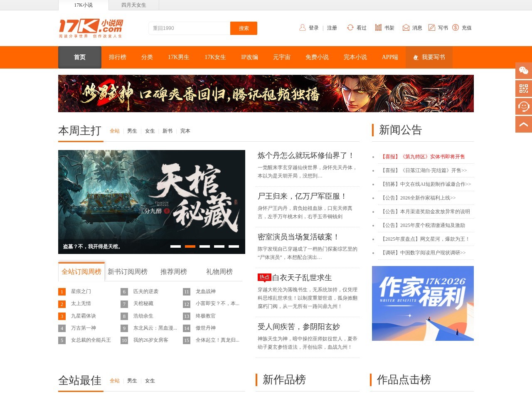This screenshot has height=399, width=532.
Task: Select the 新书订阅周榜 tab
Action: (x=128, y=271)
